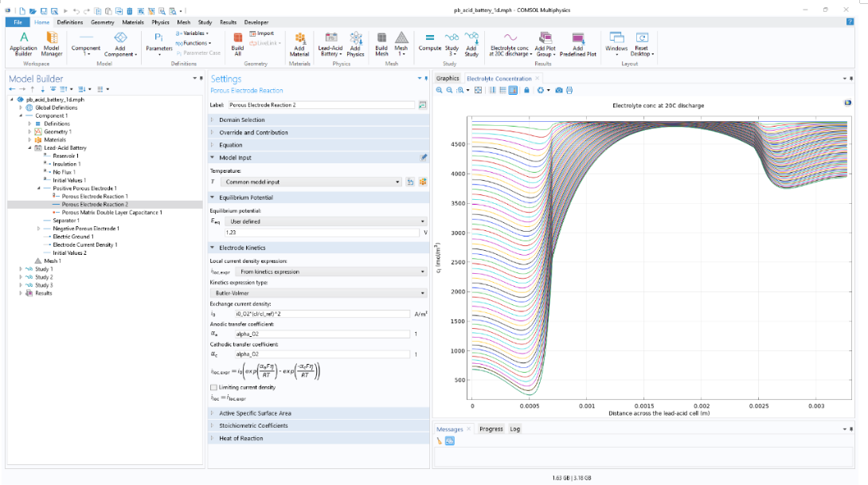Click in the Label text field
The image size is (868, 485).
pyautogui.click(x=321, y=104)
